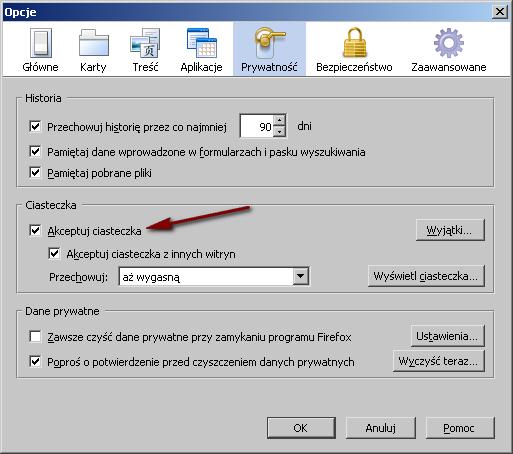This screenshot has height=454, width=513.
Task: Click the history days number field
Action: [257, 126]
